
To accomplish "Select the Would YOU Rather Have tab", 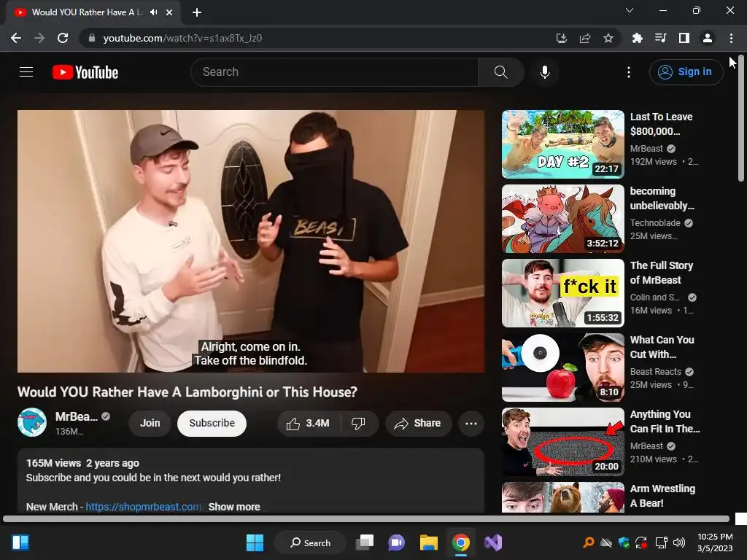I will click(x=93, y=12).
